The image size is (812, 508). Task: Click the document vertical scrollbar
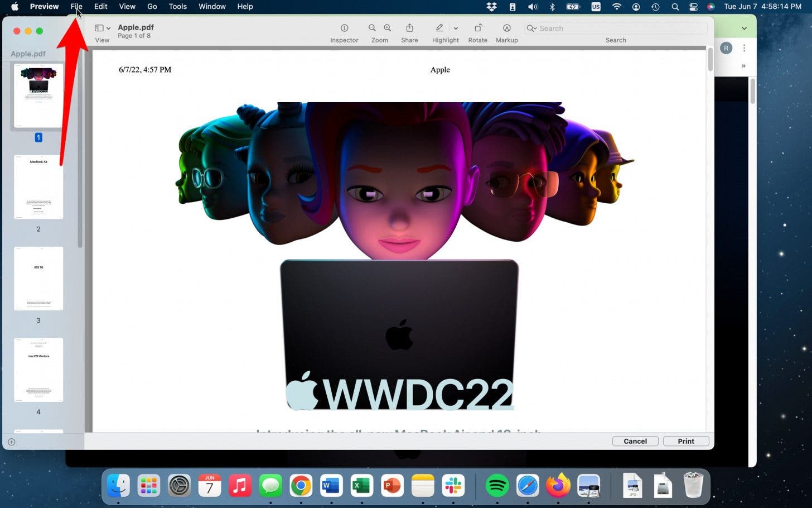[710, 60]
